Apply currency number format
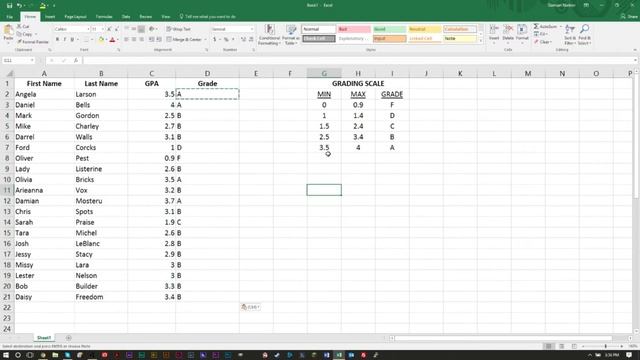 214,40
